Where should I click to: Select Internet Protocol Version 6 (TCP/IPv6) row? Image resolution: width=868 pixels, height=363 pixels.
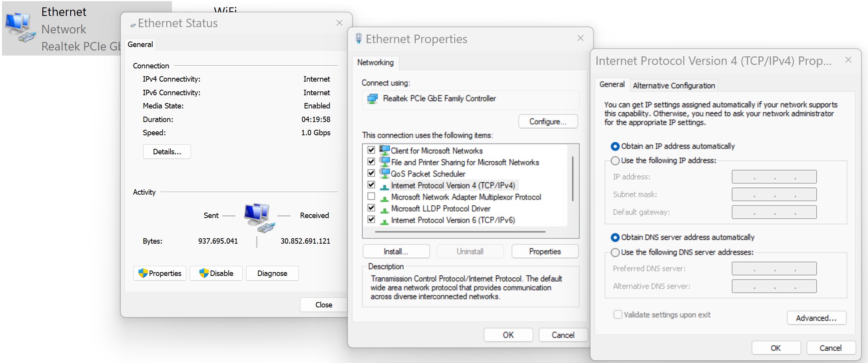pyautogui.click(x=453, y=220)
